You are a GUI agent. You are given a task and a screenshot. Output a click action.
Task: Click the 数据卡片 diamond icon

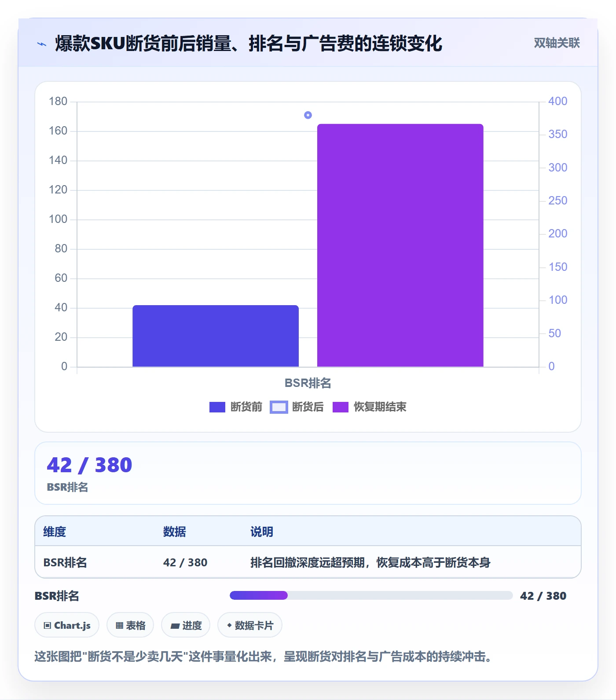point(229,625)
